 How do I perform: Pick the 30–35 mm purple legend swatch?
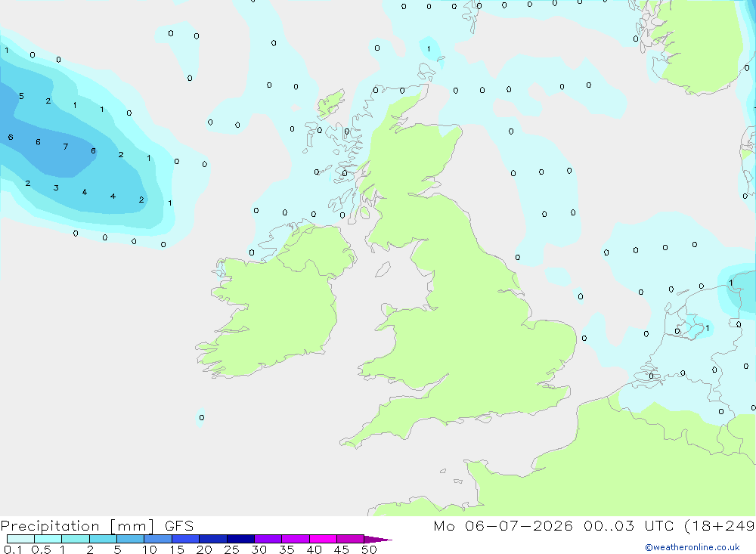pos(268,539)
